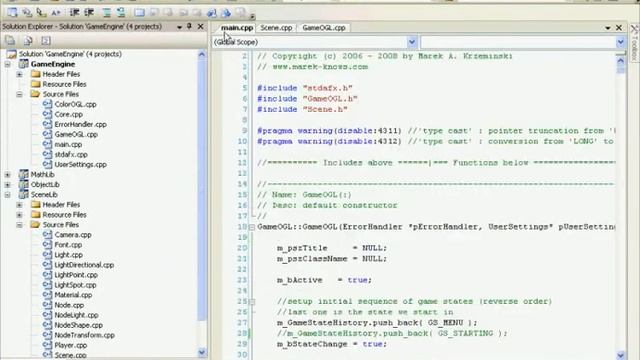The width and height of the screenshot is (640, 360).
Task: Expand the MathLib project node
Action: coord(7,175)
